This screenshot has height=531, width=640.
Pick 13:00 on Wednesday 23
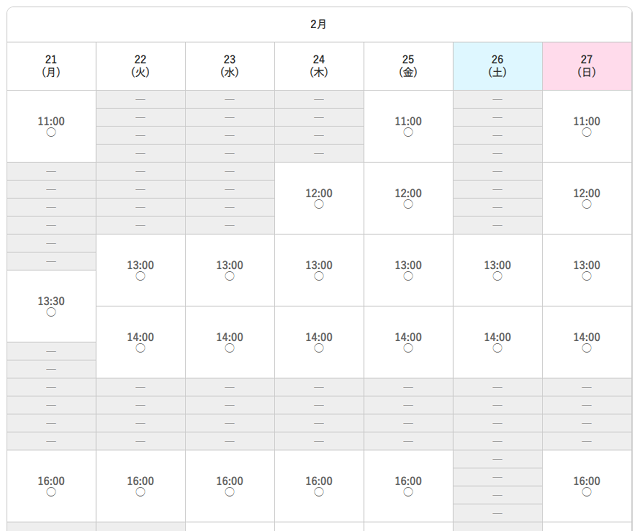(x=230, y=271)
